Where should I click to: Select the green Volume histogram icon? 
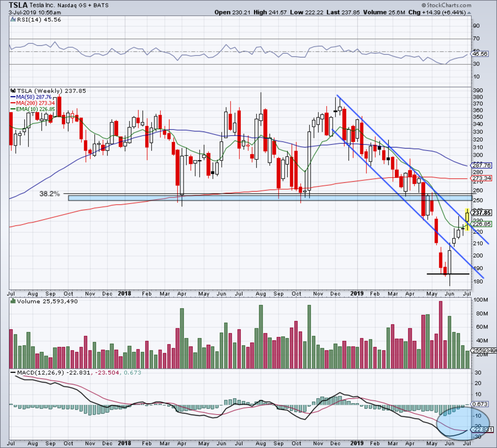(12, 301)
